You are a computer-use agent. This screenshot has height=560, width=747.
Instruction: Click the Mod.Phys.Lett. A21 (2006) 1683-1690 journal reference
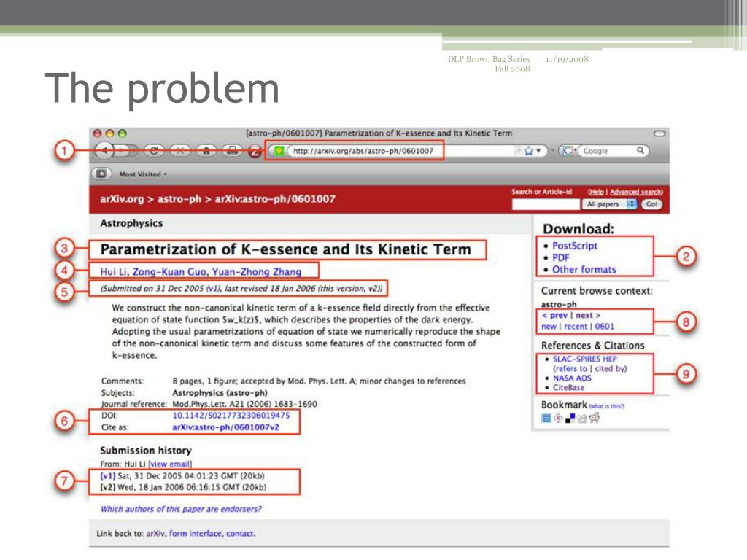point(244,404)
